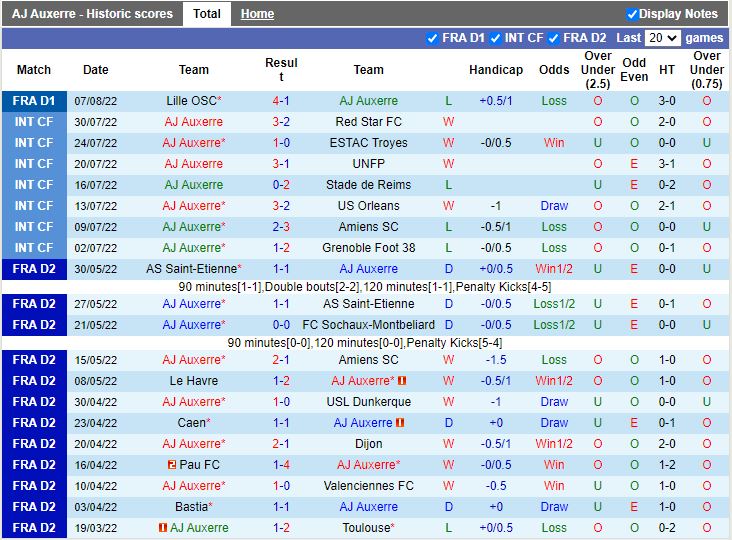Open Lille OSC team link

pyautogui.click(x=193, y=101)
